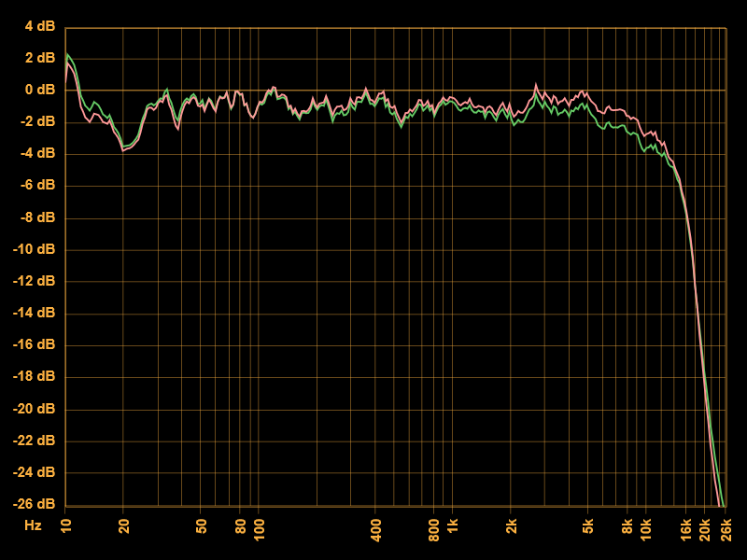The width and height of the screenshot is (747, 560).
Task: Click the -18 dB axis label
Action: (35, 377)
